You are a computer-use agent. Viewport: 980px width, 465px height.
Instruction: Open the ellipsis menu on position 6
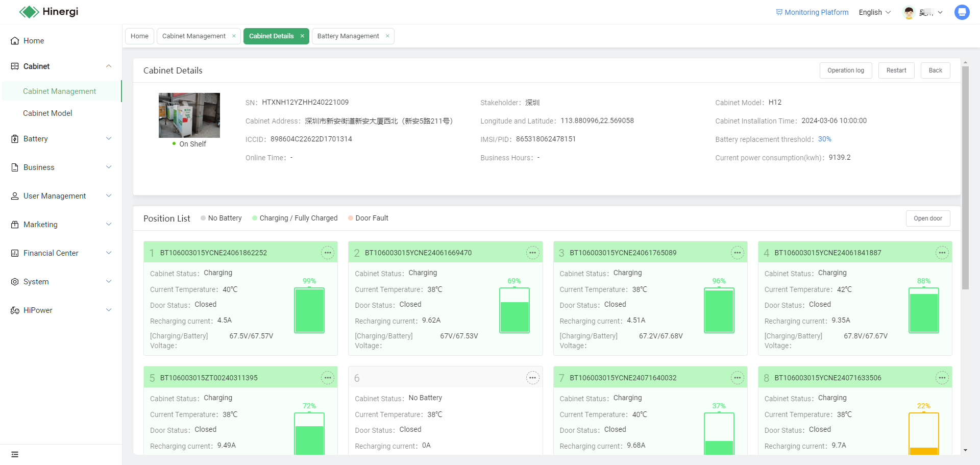532,378
